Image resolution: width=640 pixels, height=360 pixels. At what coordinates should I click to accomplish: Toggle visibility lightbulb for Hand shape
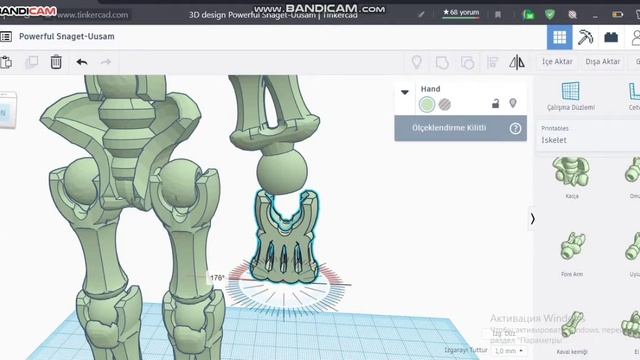[513, 103]
